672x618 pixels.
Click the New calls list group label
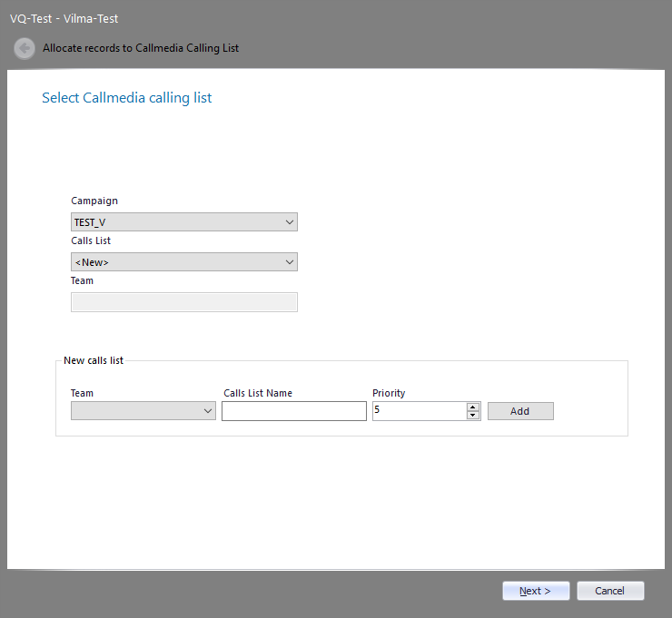tap(94, 360)
